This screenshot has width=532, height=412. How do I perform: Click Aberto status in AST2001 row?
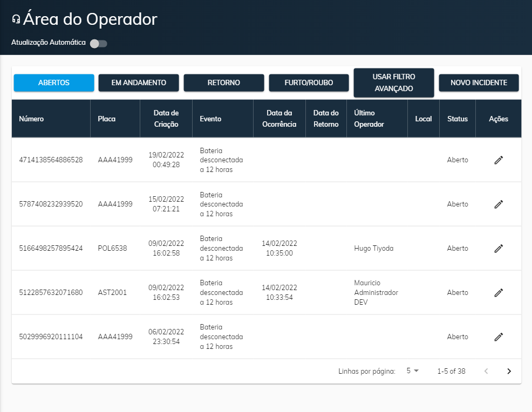click(458, 292)
